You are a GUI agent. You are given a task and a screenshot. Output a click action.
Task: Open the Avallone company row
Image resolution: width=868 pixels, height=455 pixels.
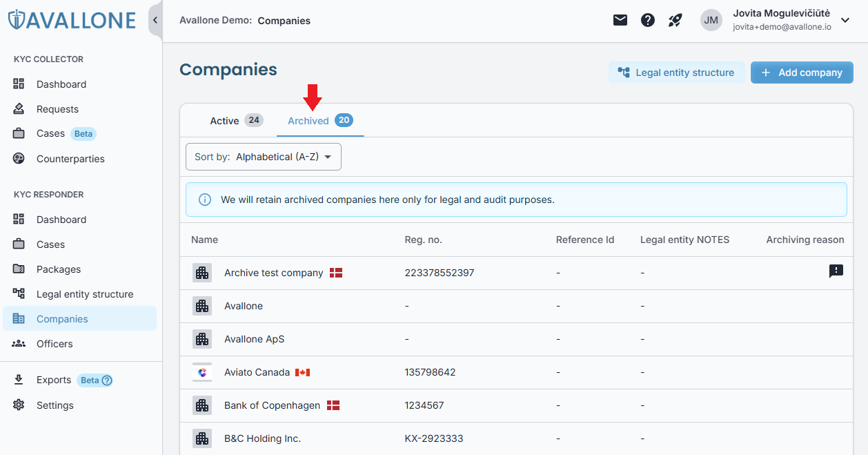click(516, 306)
